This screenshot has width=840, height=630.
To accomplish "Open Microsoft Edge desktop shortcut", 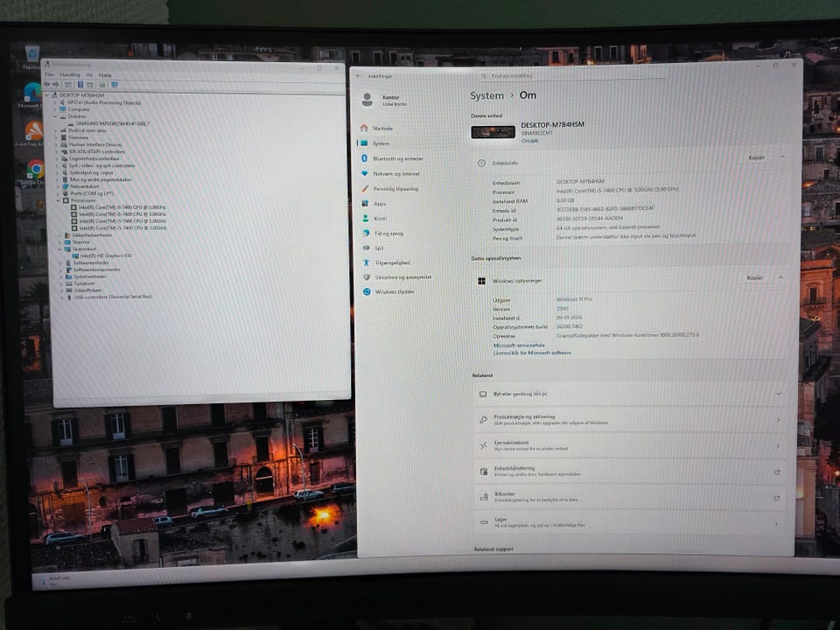I will pos(31,95).
